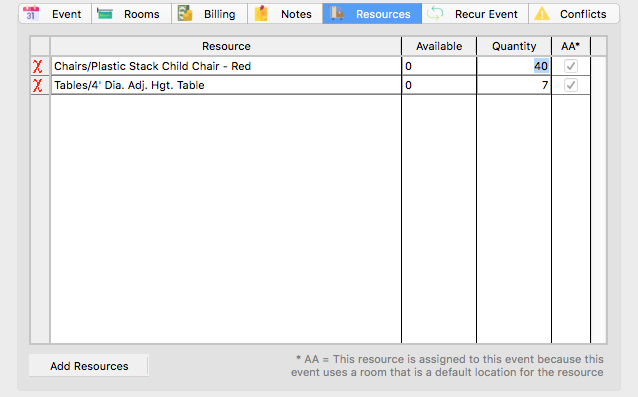
Task: Click the green Rooms sign icon
Action: (105, 14)
